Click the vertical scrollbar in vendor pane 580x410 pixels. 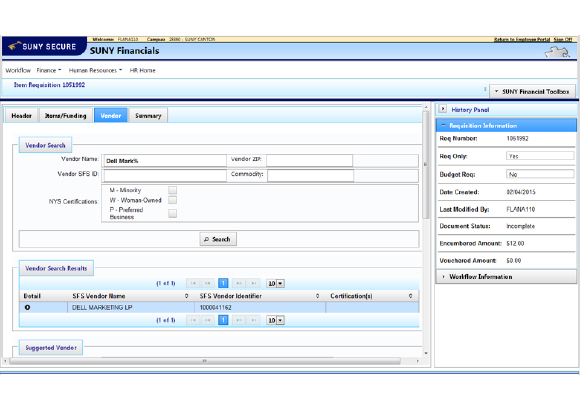coord(425,165)
